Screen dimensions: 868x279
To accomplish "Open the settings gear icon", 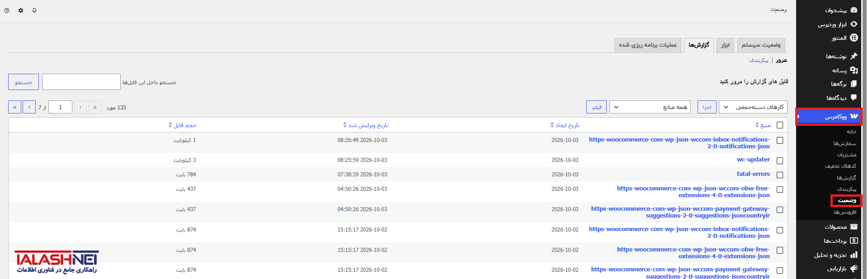I will [21, 10].
